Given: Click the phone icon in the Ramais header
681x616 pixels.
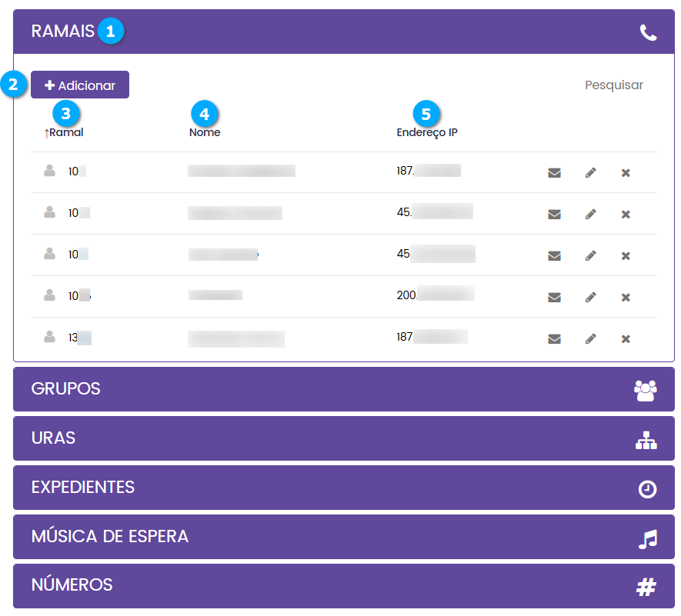Looking at the screenshot, I should [648, 32].
